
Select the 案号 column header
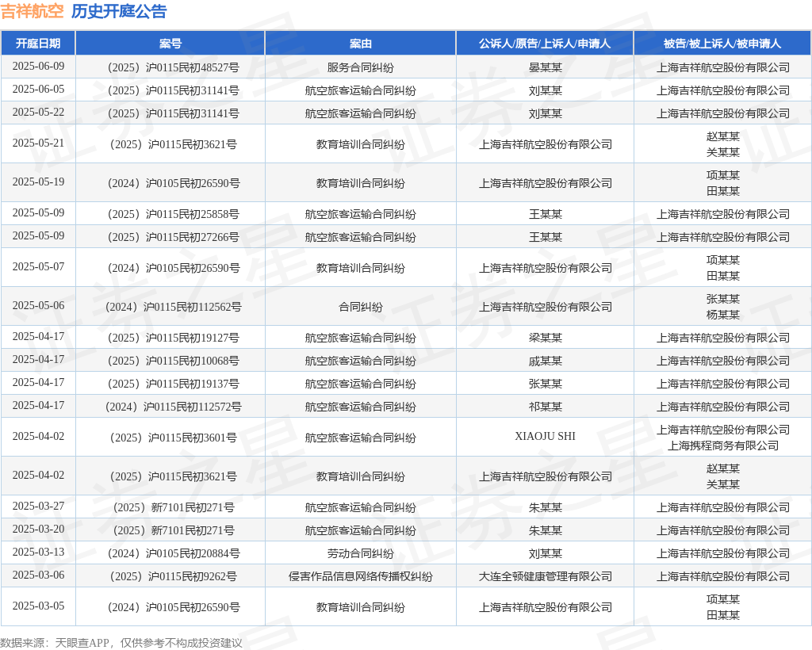click(170, 44)
